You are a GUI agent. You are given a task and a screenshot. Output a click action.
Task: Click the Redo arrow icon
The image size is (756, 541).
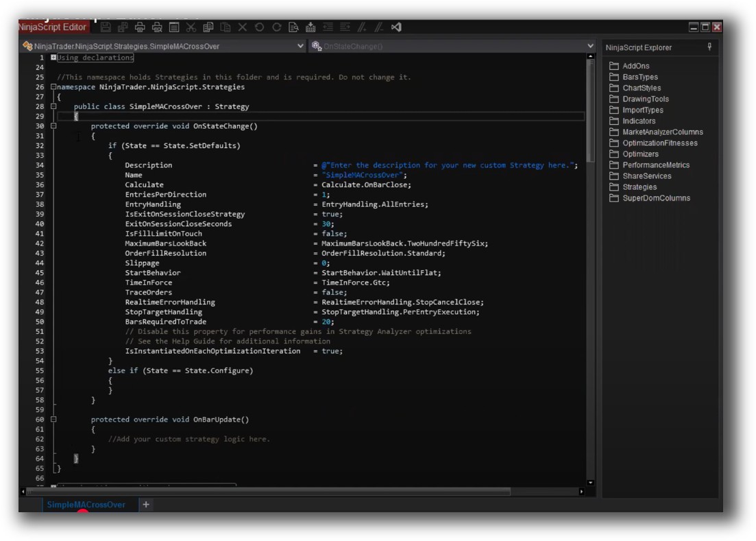coord(276,27)
